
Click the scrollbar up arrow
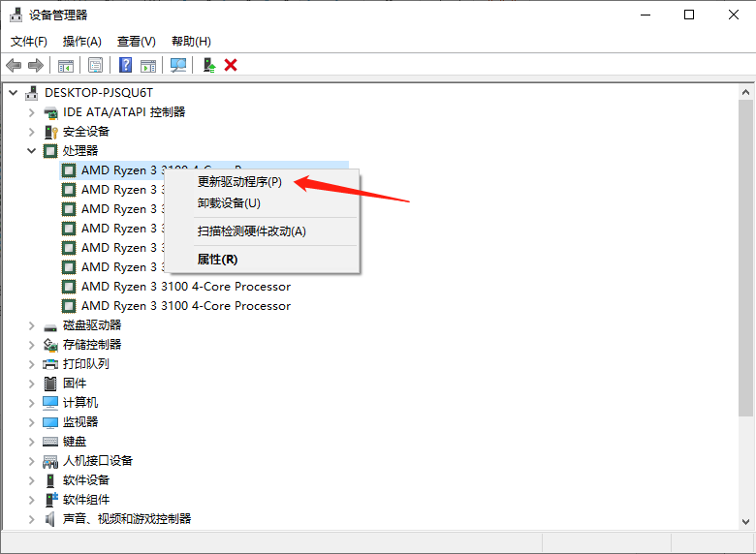click(x=745, y=92)
